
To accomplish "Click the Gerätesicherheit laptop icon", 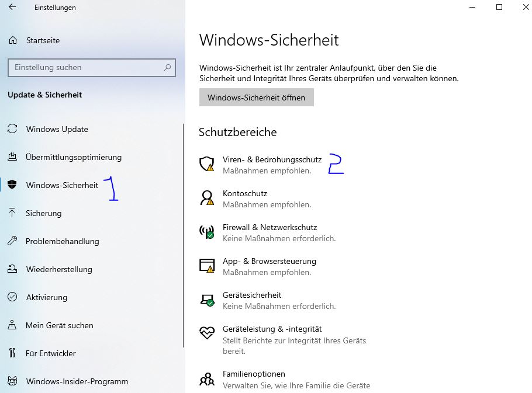I will click(x=206, y=300).
